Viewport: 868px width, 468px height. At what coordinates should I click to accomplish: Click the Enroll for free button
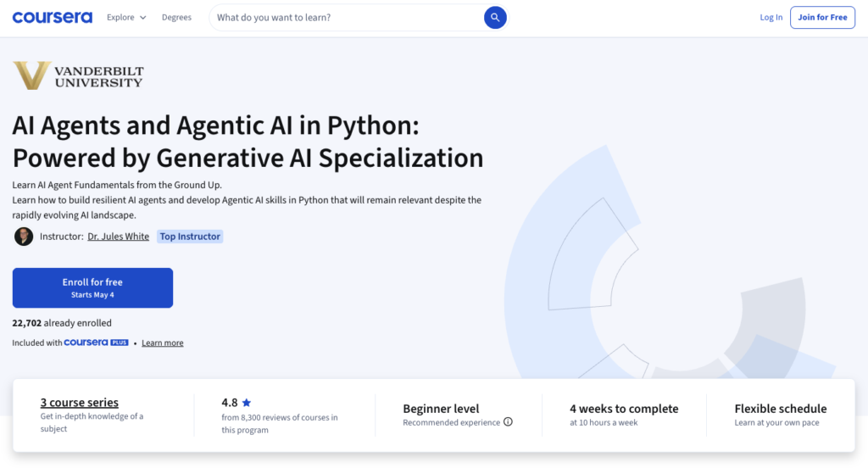pyautogui.click(x=92, y=288)
